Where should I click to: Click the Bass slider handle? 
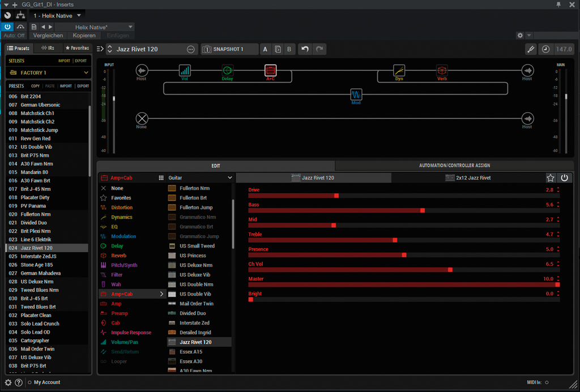[x=423, y=210]
